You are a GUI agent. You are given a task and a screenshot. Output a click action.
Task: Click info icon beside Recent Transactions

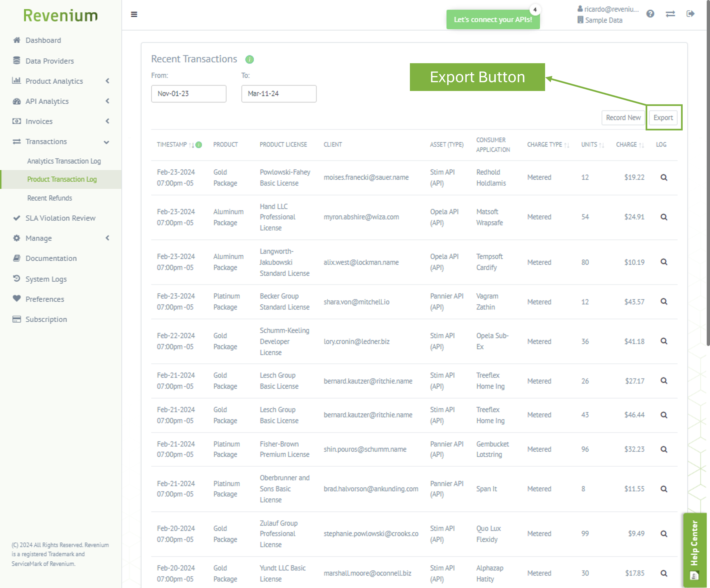[249, 59]
